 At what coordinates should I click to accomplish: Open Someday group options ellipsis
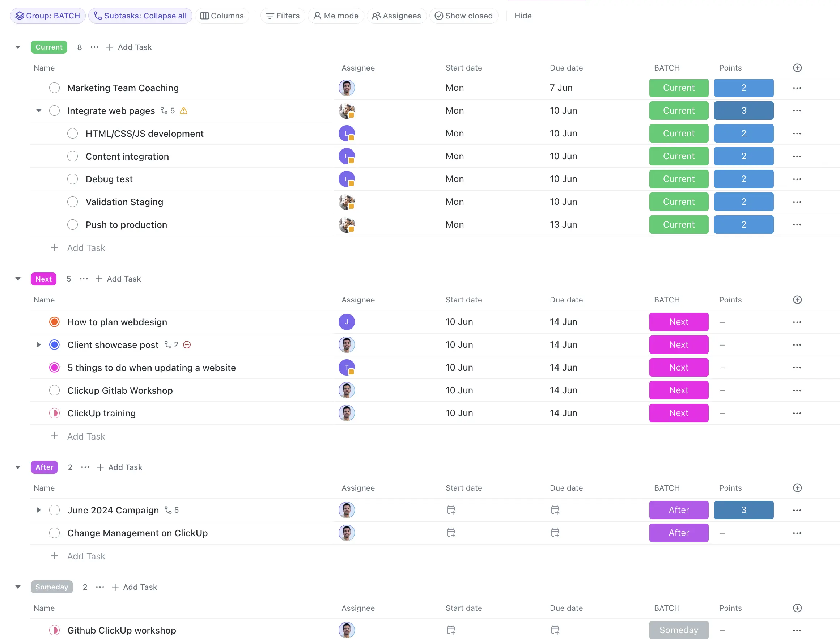pos(100,587)
